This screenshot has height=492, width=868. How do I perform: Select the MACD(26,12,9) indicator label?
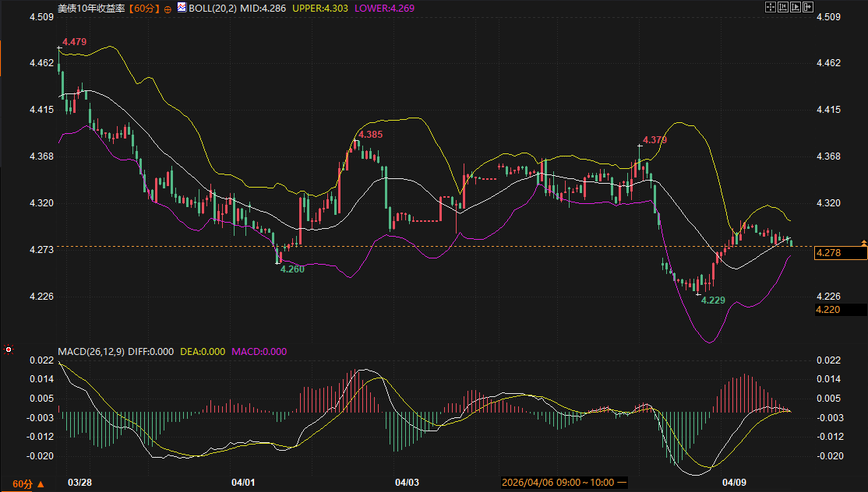91,351
